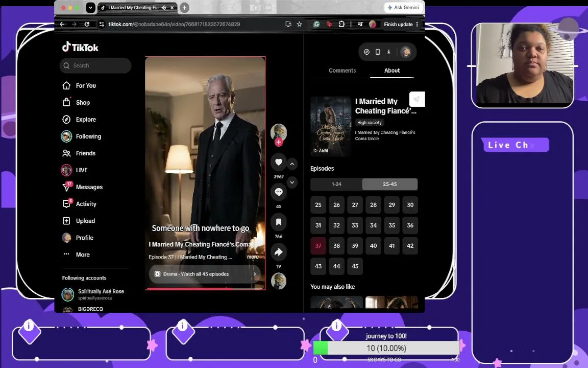Open Chrome three-dot menu
The height and width of the screenshot is (368, 588).
(x=417, y=24)
